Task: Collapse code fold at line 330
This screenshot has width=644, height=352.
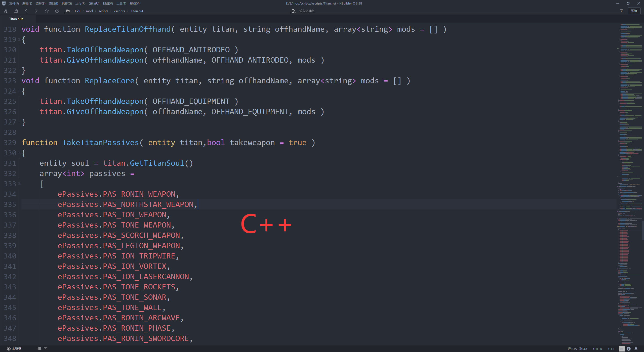Action: tap(19, 153)
